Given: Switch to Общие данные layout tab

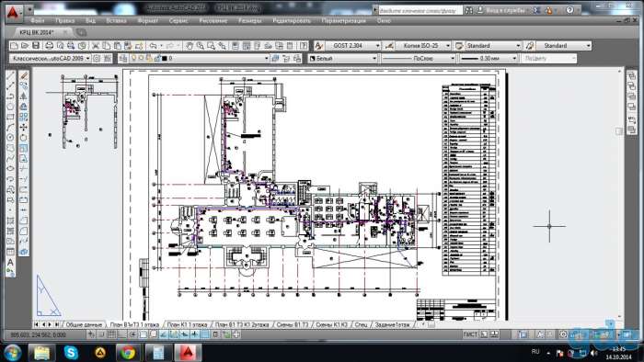Looking at the screenshot, I should point(84,324).
